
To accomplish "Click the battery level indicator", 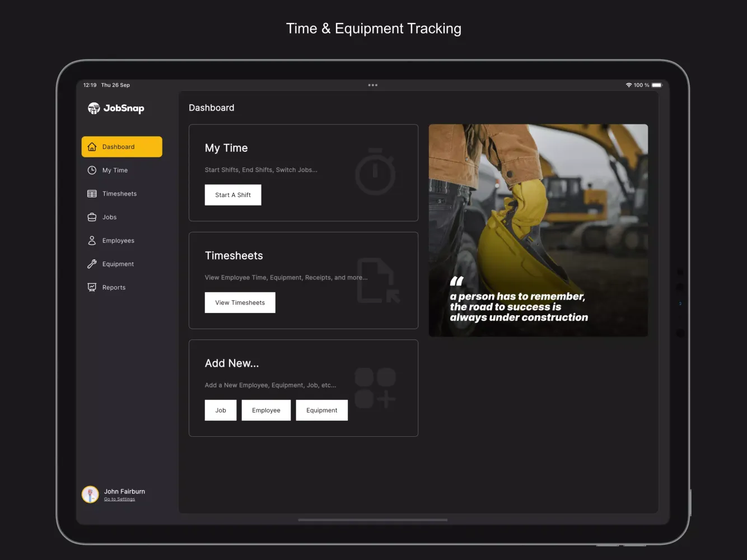I will [x=656, y=85].
